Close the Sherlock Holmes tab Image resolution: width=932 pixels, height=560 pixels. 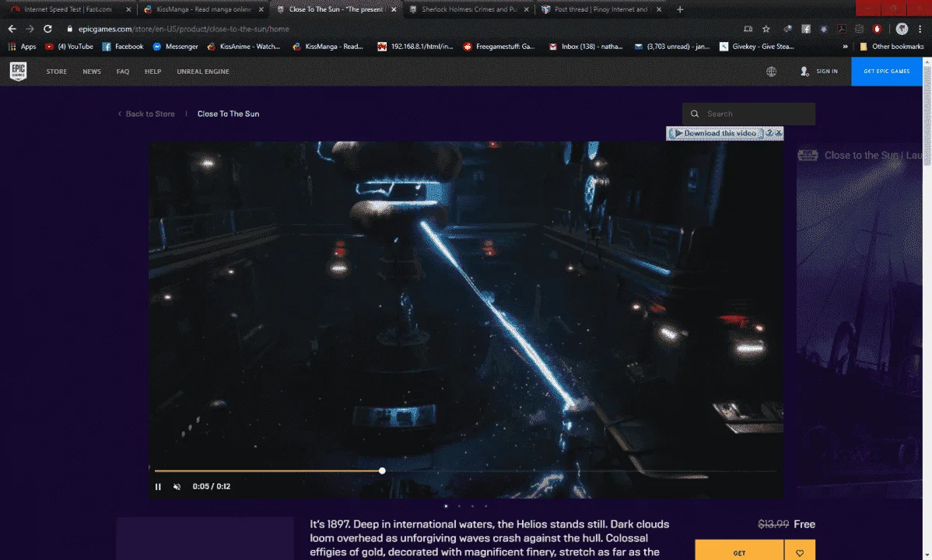tap(526, 9)
